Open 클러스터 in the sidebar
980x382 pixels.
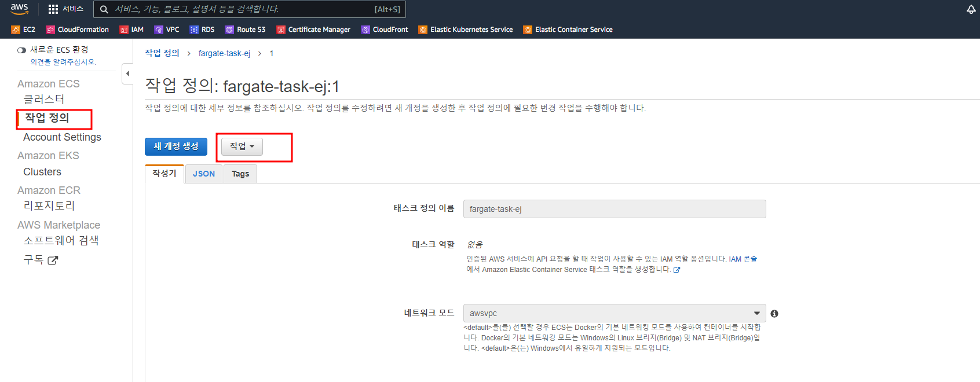[44, 99]
